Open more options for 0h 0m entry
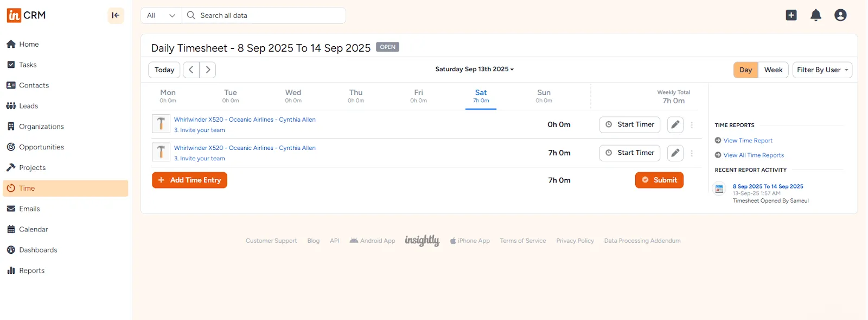The height and width of the screenshot is (320, 868). pos(692,125)
